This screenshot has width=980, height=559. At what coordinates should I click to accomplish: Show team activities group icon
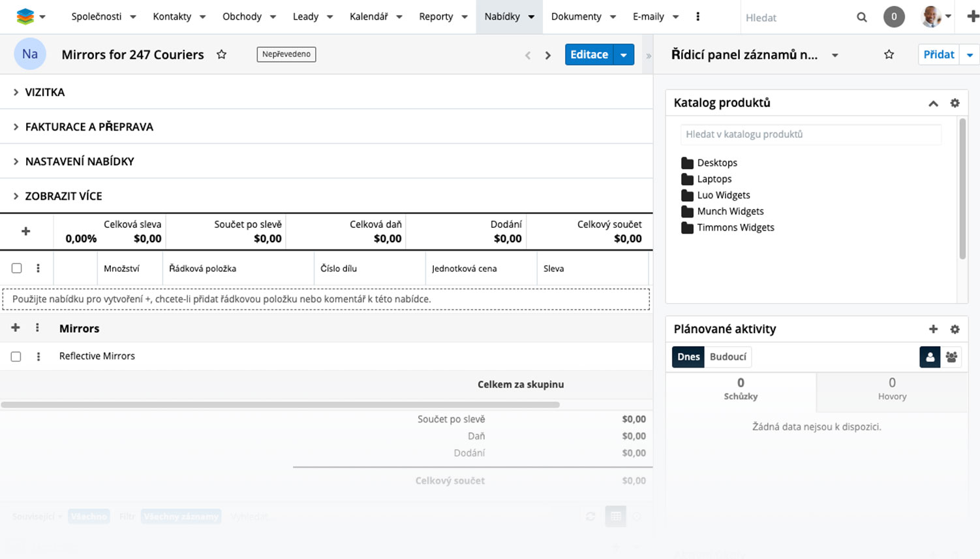(951, 357)
